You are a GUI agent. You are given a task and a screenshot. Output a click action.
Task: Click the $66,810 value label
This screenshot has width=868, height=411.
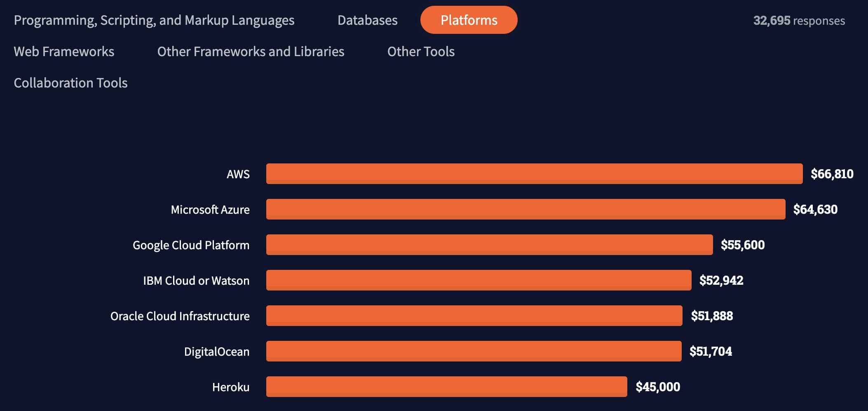pos(832,174)
